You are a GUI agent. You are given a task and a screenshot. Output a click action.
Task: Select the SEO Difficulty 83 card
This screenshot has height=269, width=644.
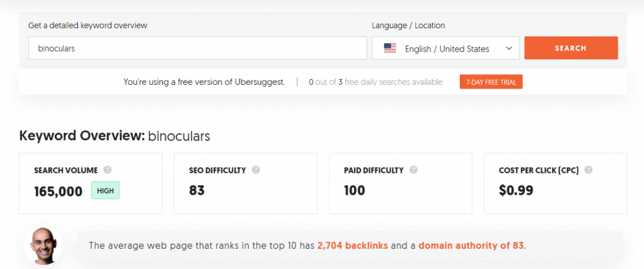click(246, 184)
